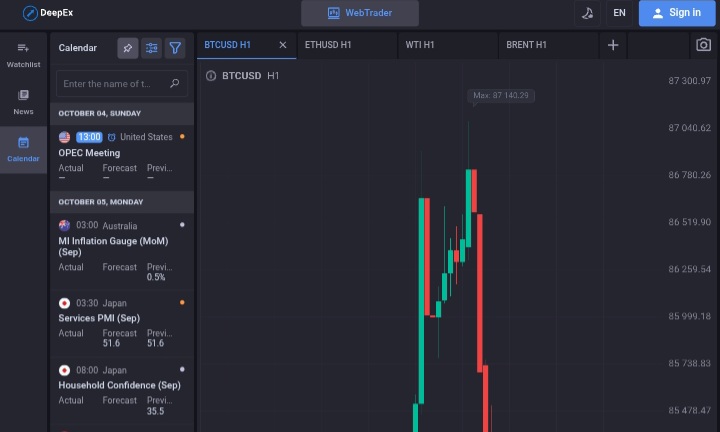Toggle the OPEC Meeting alarm icon
This screenshot has height=432, width=720.
point(111,137)
